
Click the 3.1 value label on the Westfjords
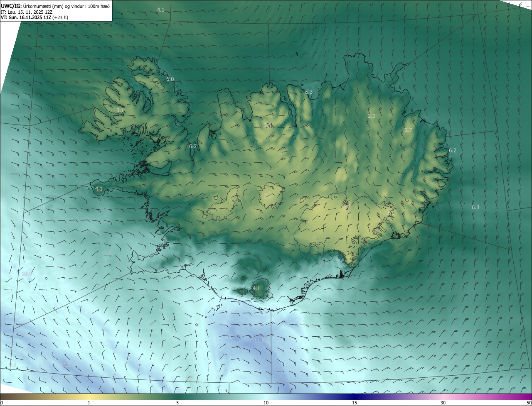(120, 110)
